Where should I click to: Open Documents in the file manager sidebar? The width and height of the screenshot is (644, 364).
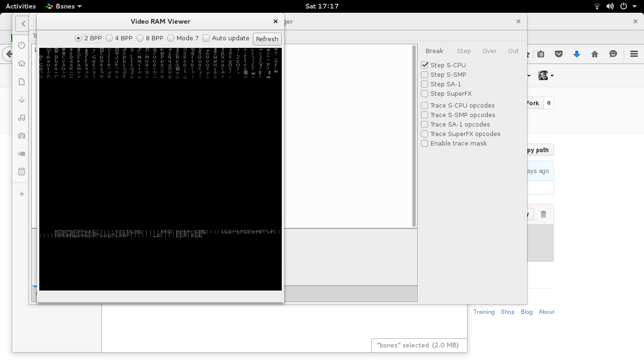pyautogui.click(x=22, y=82)
